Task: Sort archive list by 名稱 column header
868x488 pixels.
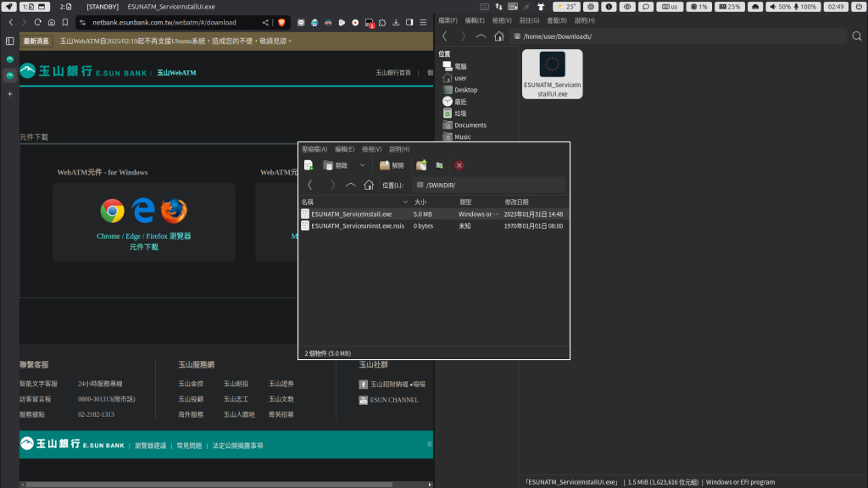Action: pyautogui.click(x=354, y=202)
